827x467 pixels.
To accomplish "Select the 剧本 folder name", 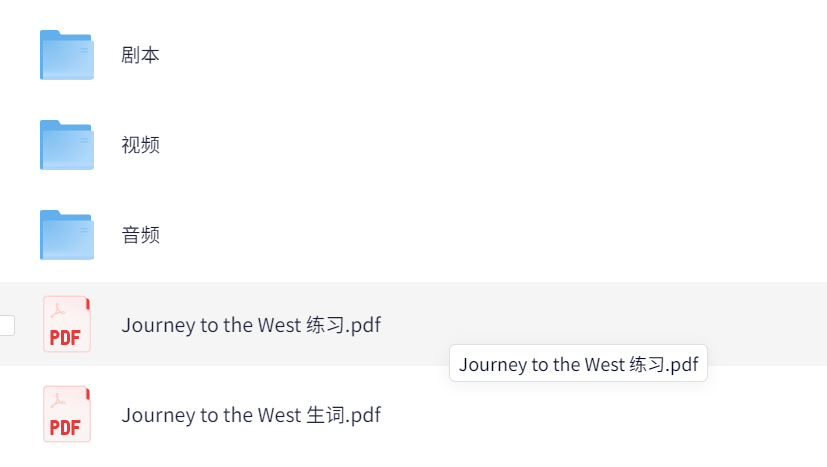I will point(140,55).
